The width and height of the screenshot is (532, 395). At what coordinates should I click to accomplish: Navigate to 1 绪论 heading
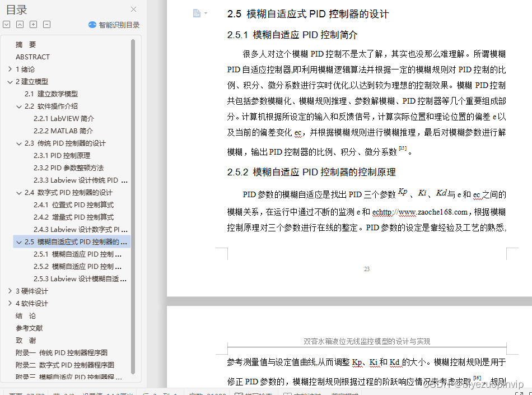(x=25, y=69)
